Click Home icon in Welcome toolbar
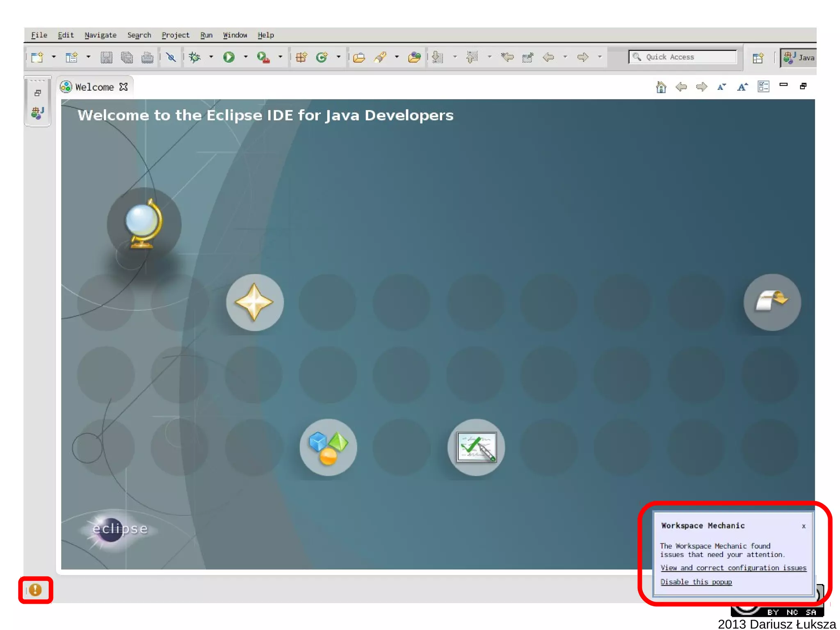Screen dimensions: 840x630 coord(661,87)
